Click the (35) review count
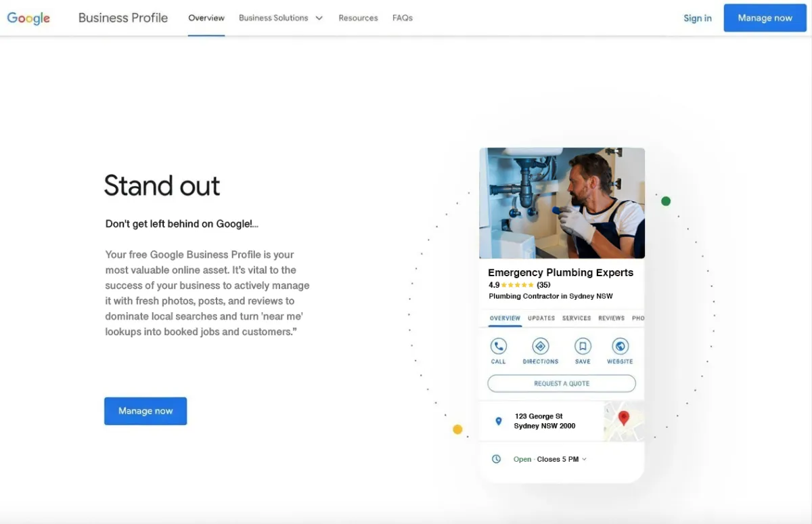This screenshot has width=812, height=524. click(x=543, y=285)
